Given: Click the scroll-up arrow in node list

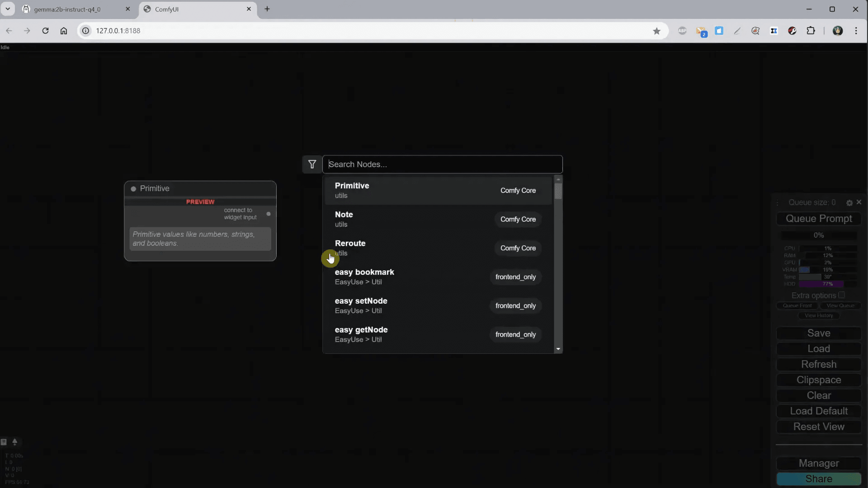Looking at the screenshot, I should tap(559, 179).
